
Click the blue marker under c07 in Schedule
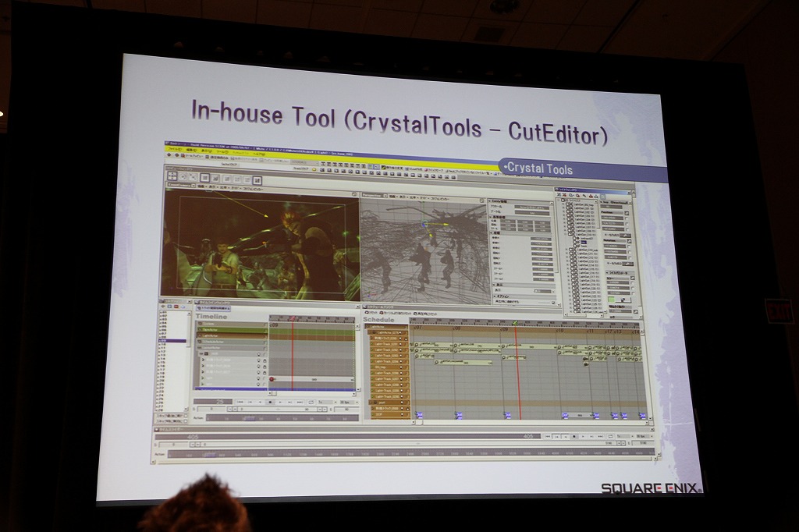point(419,415)
